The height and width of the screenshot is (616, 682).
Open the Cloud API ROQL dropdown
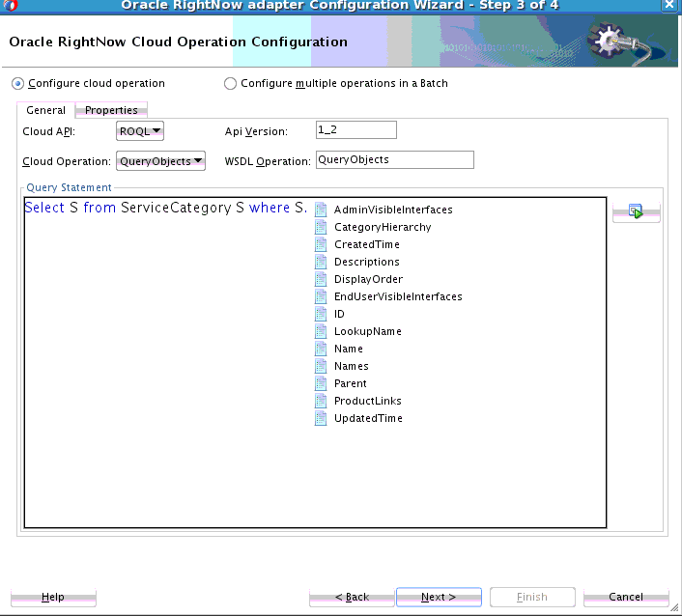140,131
